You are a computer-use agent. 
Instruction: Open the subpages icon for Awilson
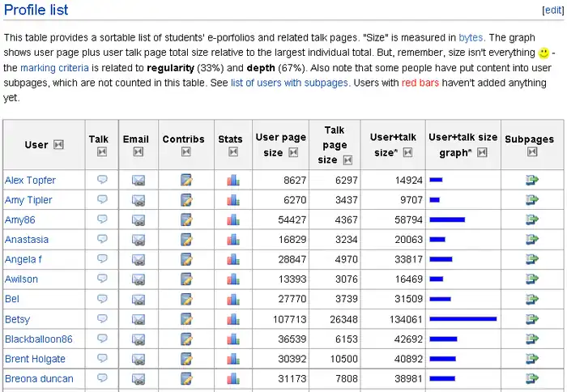tap(532, 279)
